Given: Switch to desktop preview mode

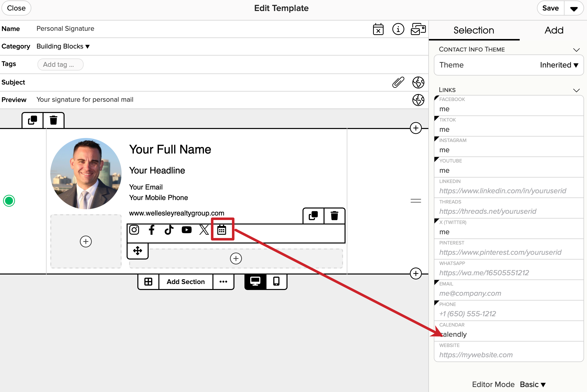Looking at the screenshot, I should coord(255,281).
